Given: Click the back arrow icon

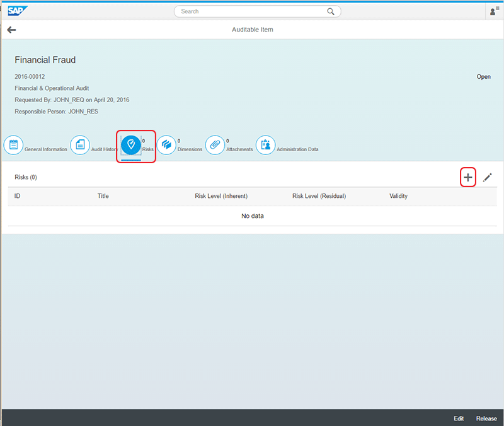Looking at the screenshot, I should [11, 30].
